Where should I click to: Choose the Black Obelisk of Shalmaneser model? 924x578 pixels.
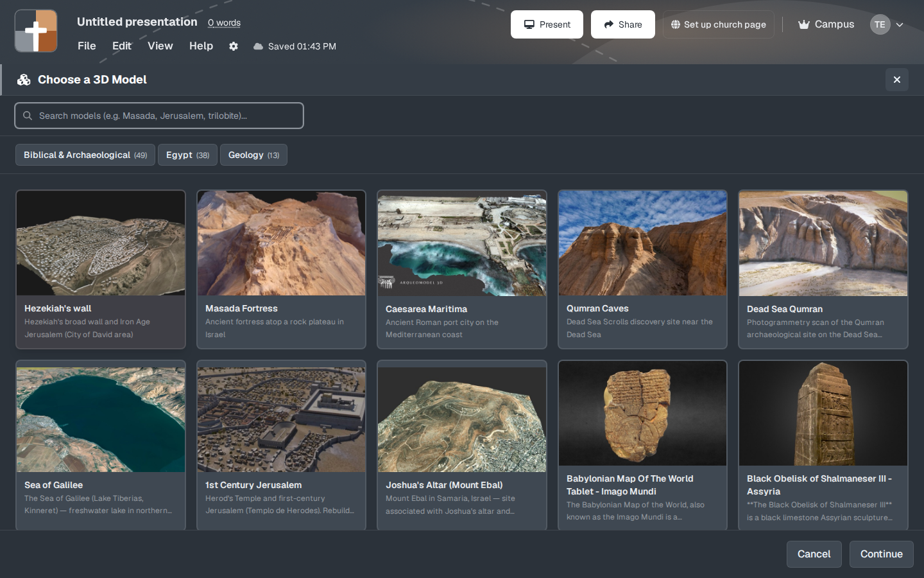(823, 445)
